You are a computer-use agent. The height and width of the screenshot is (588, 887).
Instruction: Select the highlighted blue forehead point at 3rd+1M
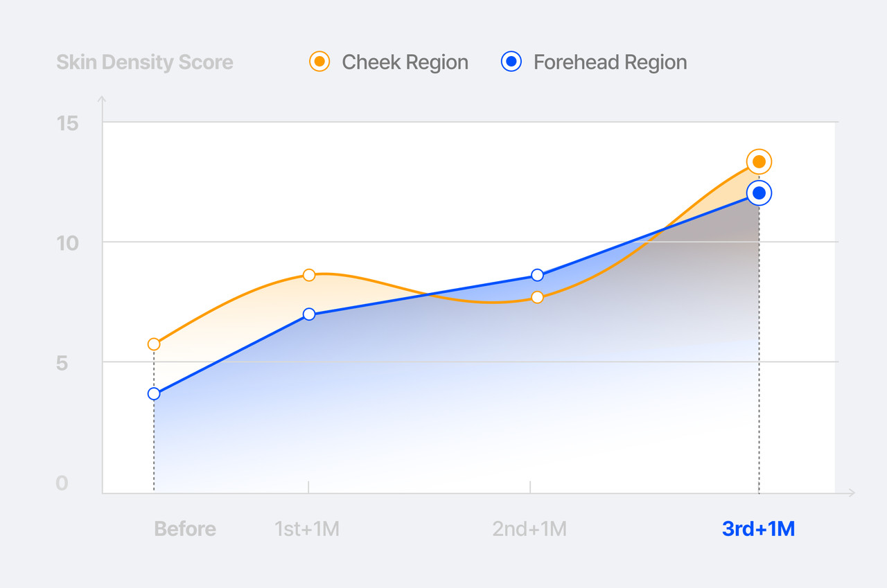pyautogui.click(x=759, y=193)
